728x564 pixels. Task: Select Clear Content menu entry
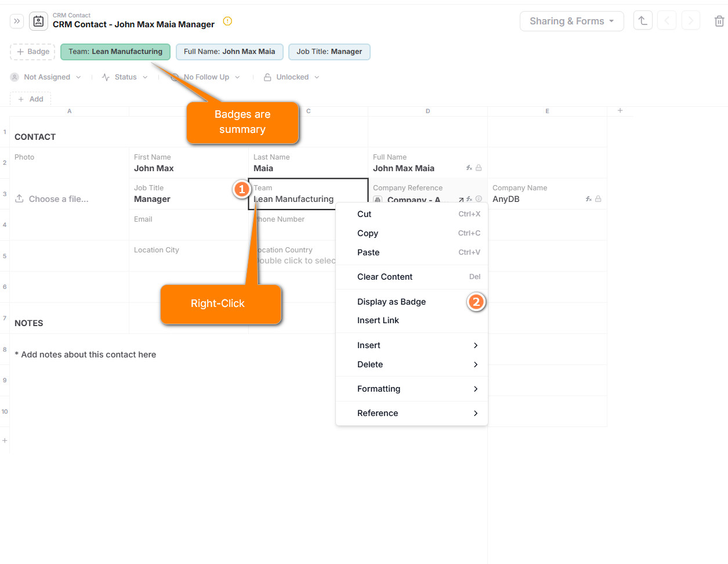(412, 277)
